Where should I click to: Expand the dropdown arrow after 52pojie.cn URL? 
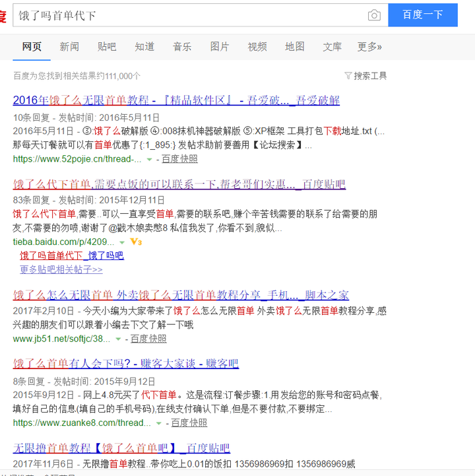pos(149,159)
